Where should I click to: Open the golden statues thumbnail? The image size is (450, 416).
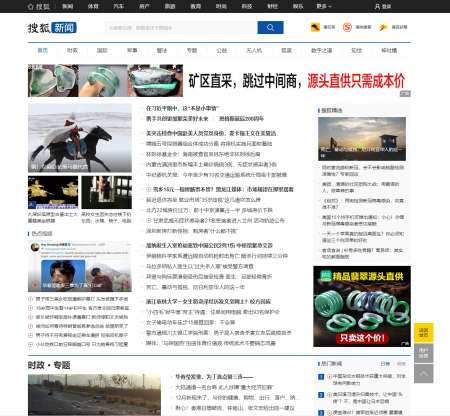pyautogui.click(x=53, y=192)
